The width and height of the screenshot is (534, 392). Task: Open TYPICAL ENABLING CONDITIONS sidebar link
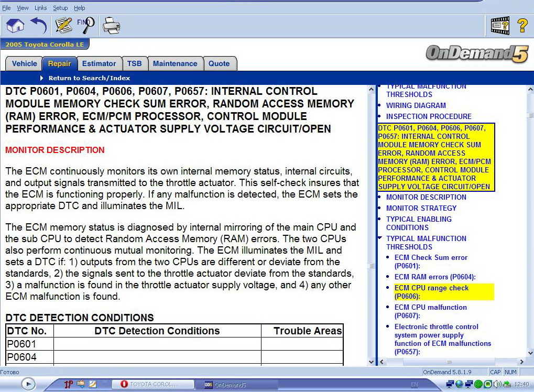pyautogui.click(x=419, y=223)
